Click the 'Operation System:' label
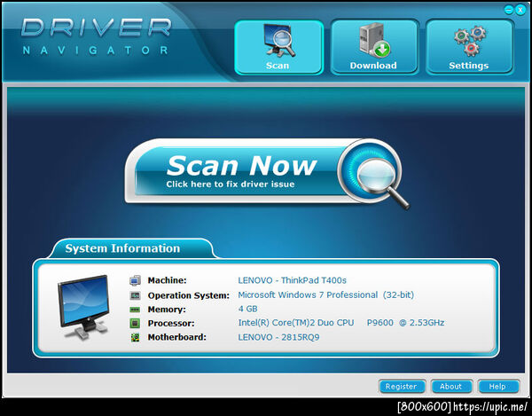 [x=189, y=295]
